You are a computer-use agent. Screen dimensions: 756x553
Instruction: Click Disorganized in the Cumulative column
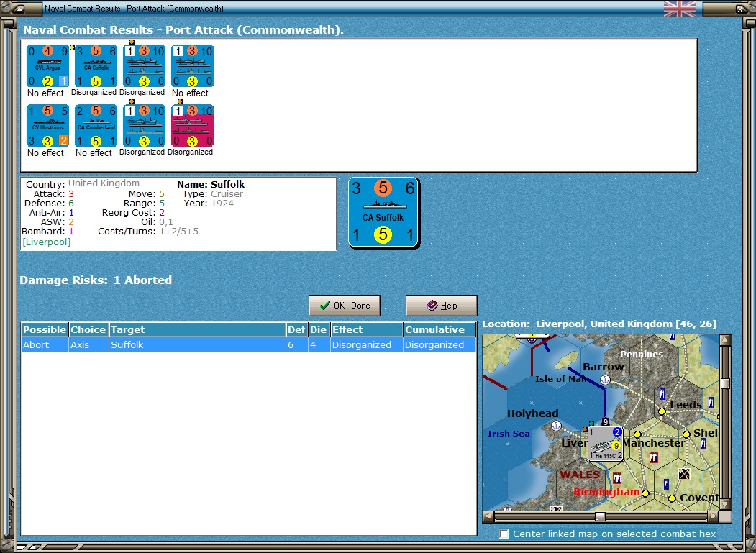coord(440,344)
